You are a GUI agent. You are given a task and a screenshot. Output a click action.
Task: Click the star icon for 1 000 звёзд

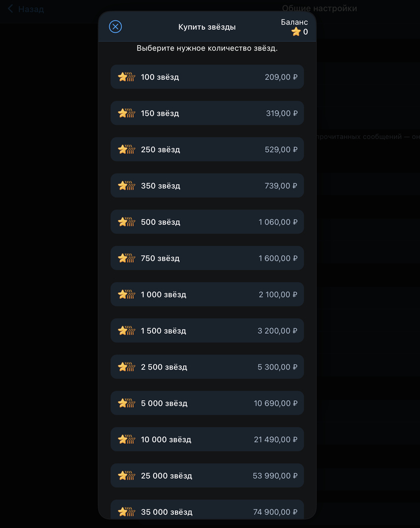[x=126, y=295]
